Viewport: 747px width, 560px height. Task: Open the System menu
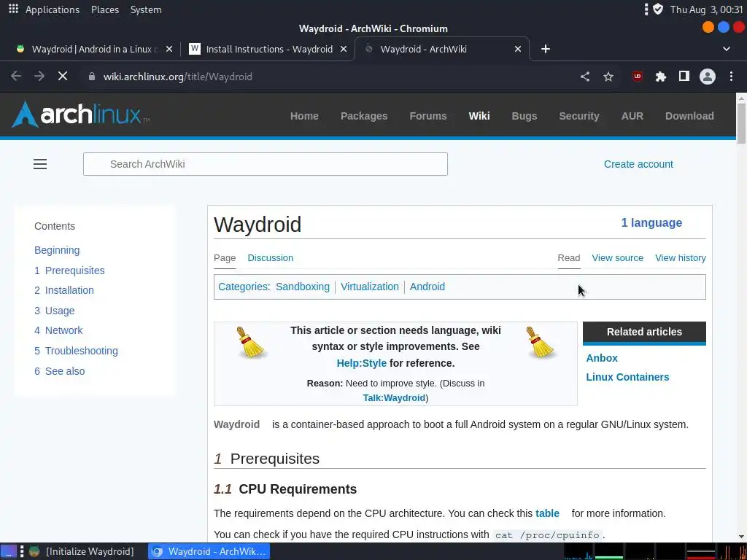tap(146, 9)
